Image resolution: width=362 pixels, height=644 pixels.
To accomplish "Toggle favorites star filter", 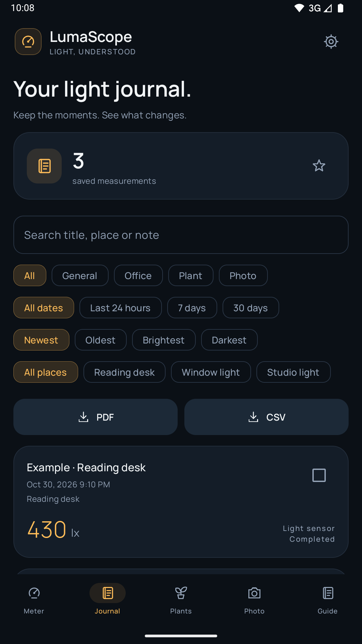I will [x=319, y=166].
